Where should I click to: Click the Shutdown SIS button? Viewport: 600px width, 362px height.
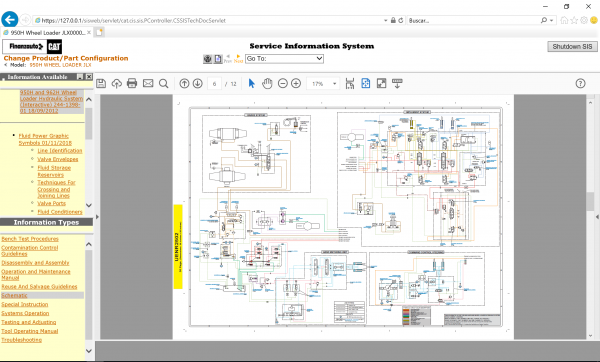pyautogui.click(x=572, y=46)
